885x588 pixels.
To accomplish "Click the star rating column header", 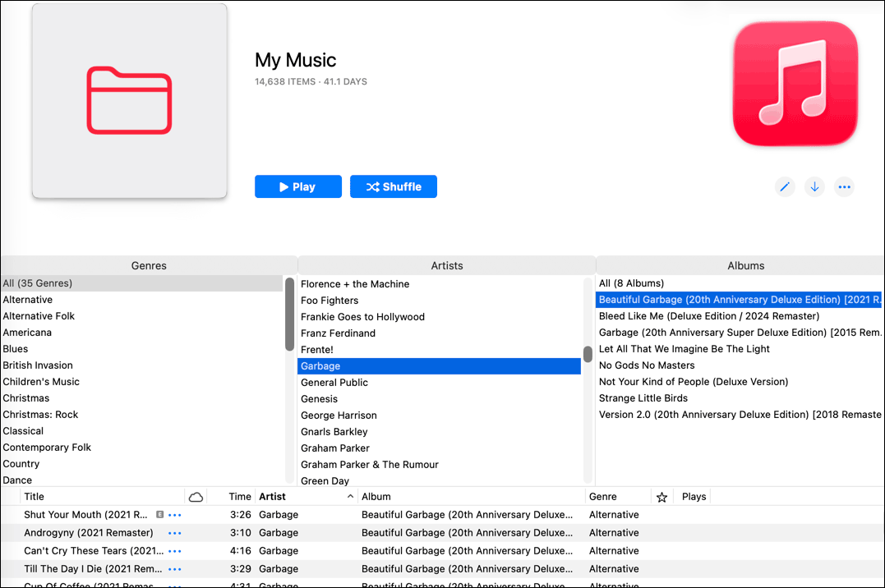I will click(x=662, y=496).
